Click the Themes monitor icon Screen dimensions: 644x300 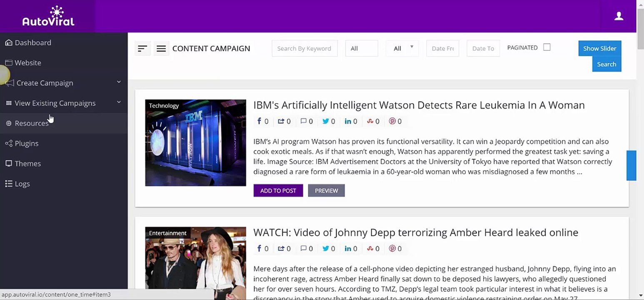coord(9,163)
